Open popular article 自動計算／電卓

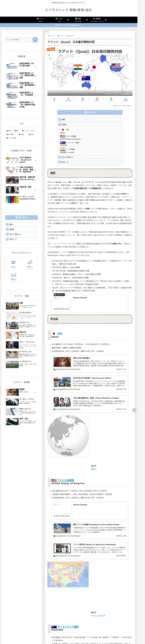(22, 190)
